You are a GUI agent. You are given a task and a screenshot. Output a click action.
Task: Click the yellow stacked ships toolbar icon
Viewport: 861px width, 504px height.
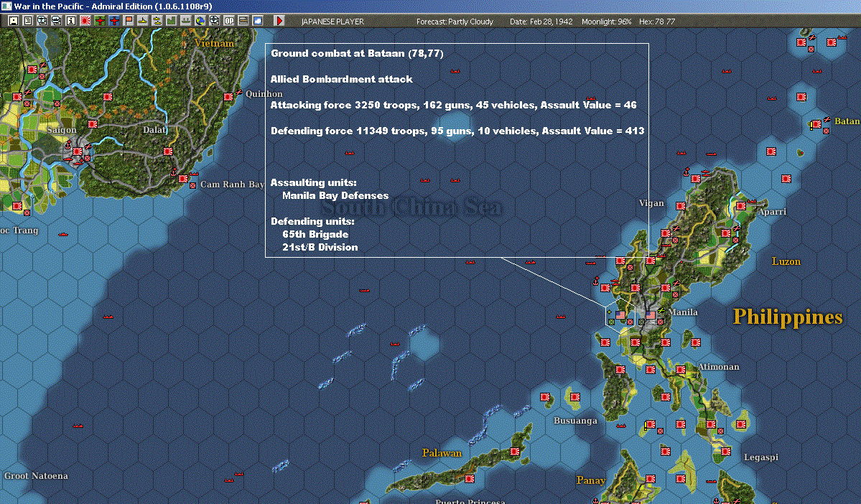(x=157, y=21)
